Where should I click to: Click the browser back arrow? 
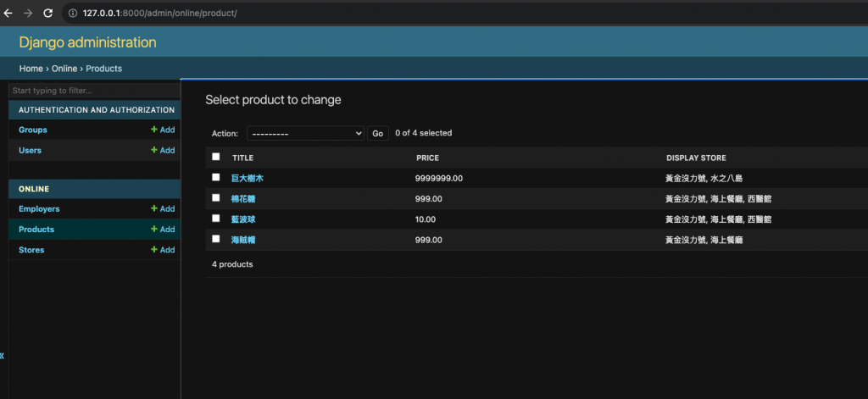[x=8, y=14]
